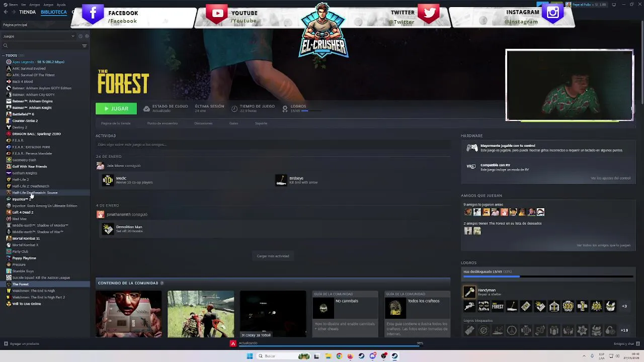Open the Todos los crafteos guide
644x362 pixels.
click(417, 314)
